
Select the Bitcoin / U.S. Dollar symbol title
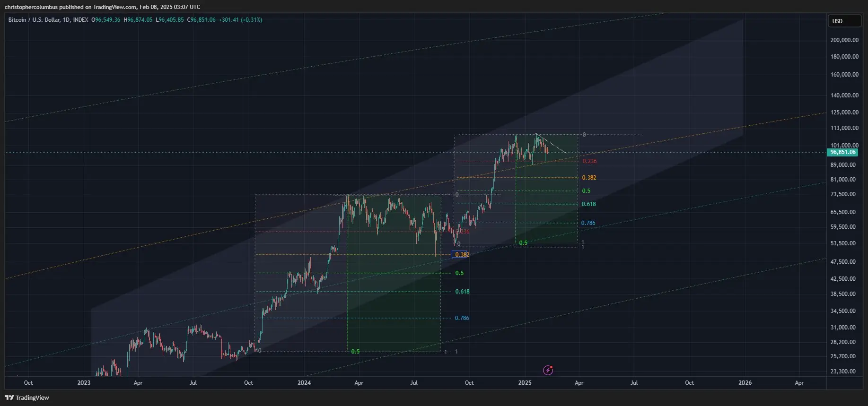pyautogui.click(x=34, y=20)
